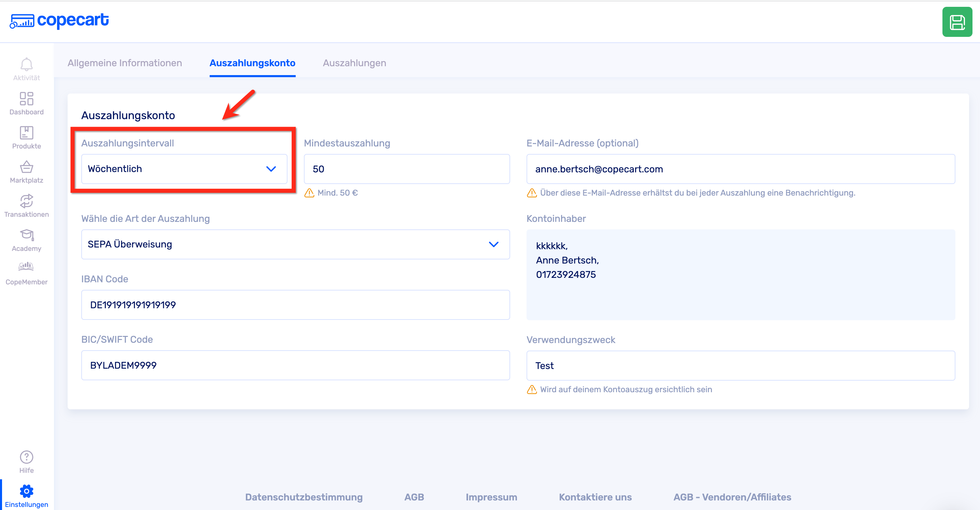Expand the Auszahlungsintervall Wöchentlich dropdown

coord(184,169)
